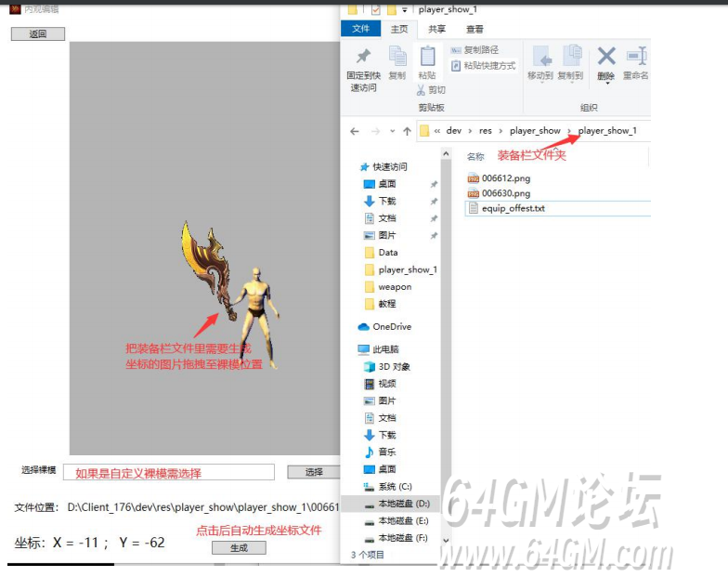The height and width of the screenshot is (577, 728).
Task: Click the 选择 button for nude model
Action: click(314, 472)
